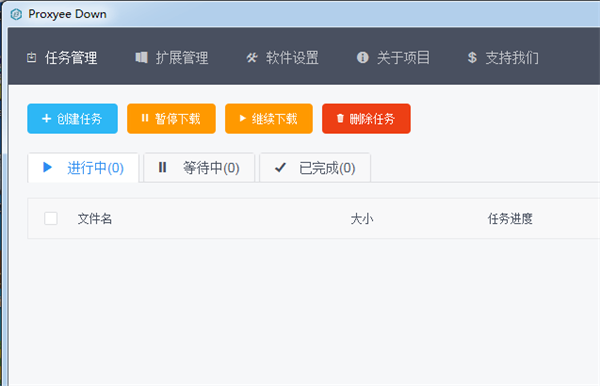Click the 大小 column header
Screen dimensions: 600x386
click(362, 219)
